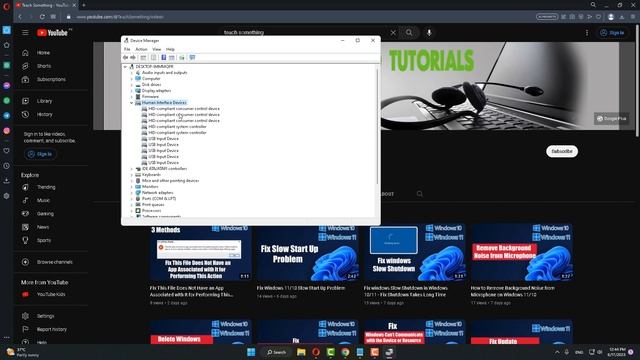Click Forward arrow in Device Manager toolbar
640x360 pixels.
tap(133, 58)
